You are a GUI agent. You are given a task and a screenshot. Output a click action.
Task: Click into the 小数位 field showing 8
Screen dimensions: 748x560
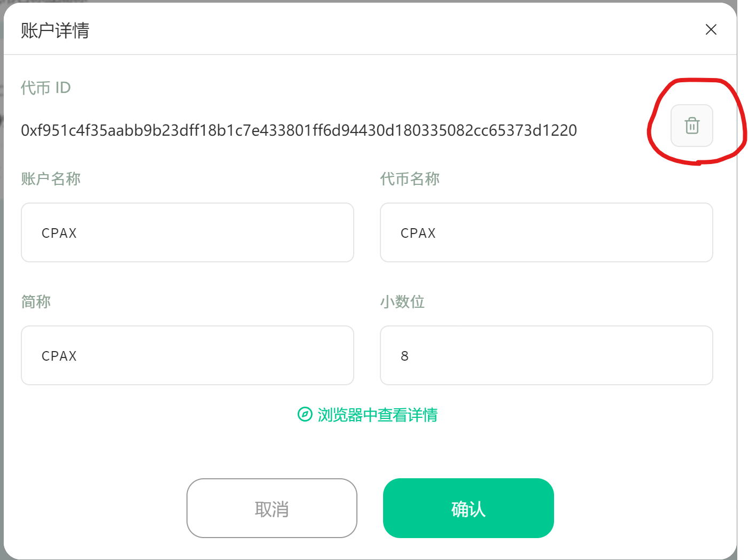tap(547, 355)
